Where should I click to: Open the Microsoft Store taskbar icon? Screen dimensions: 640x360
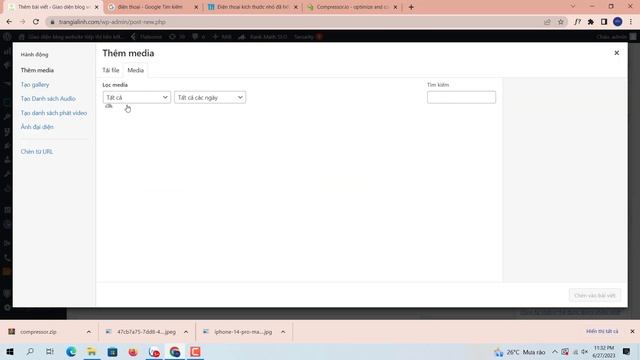click(112, 352)
